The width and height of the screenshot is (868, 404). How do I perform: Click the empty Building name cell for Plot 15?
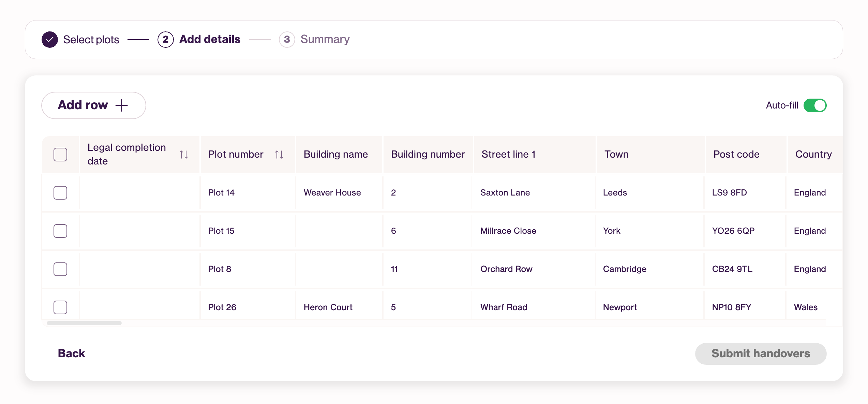[339, 231]
